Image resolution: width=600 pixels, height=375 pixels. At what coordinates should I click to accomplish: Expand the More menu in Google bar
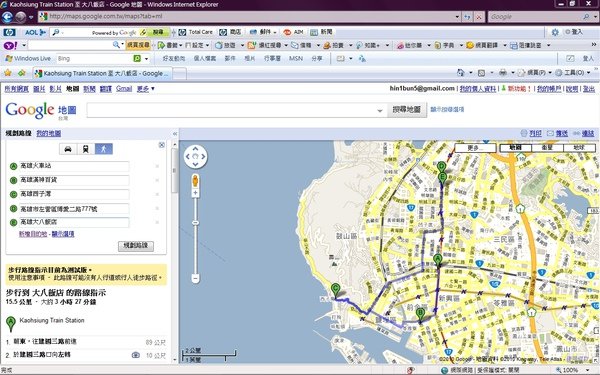145,89
